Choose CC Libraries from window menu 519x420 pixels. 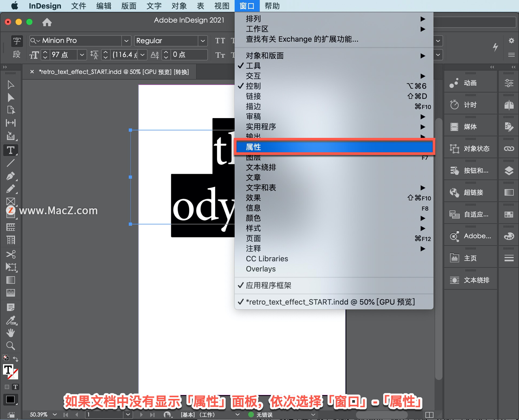334,259
